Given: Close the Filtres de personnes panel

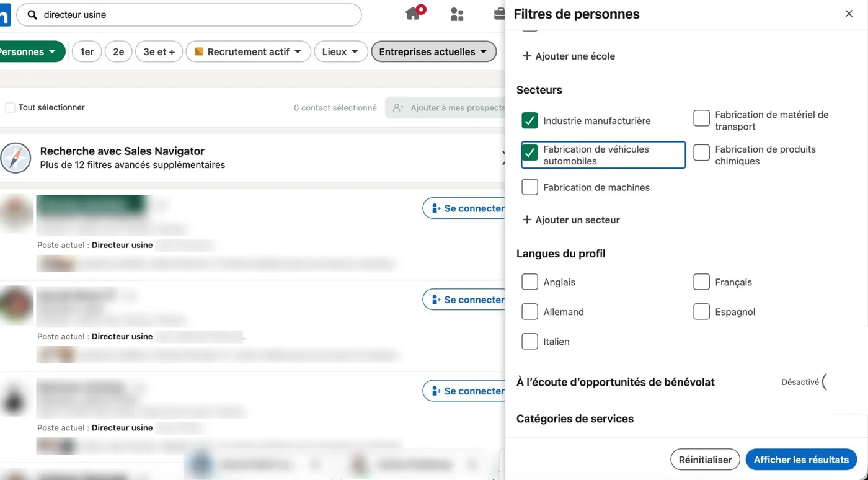Looking at the screenshot, I should point(849,14).
